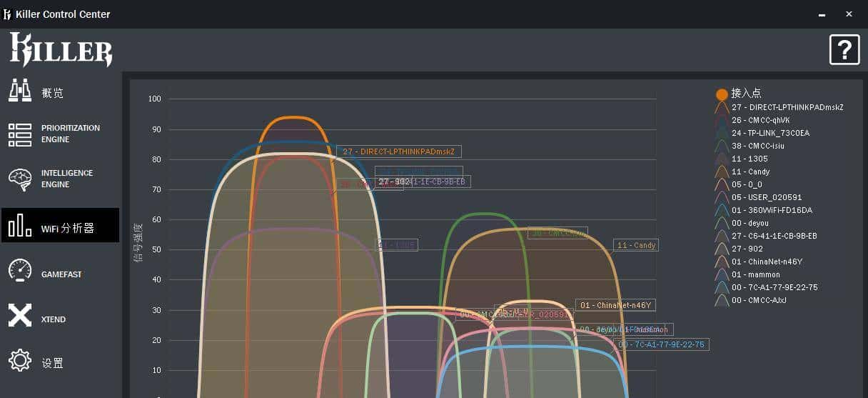The image size is (868, 398).
Task: Select legend entry 27 - 902
Action: [747, 249]
